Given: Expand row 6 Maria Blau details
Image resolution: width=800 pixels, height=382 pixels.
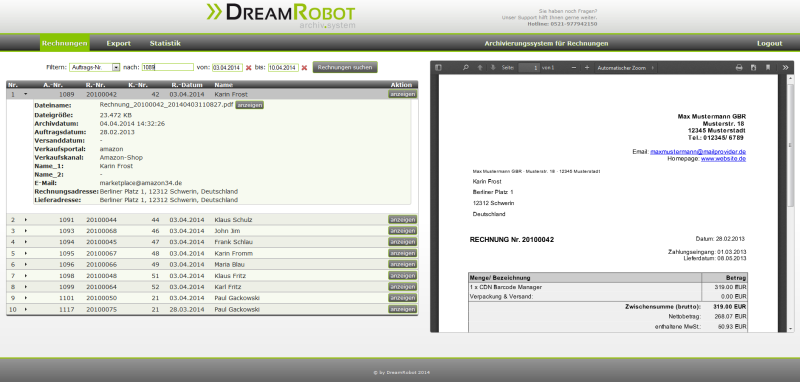Looking at the screenshot, I should [x=25, y=264].
